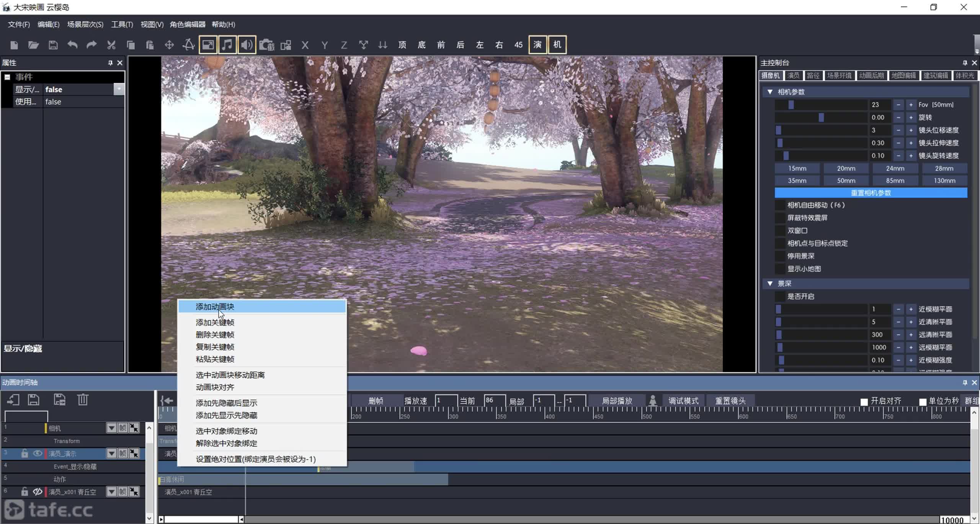Redo the last undone action

[x=91, y=45]
